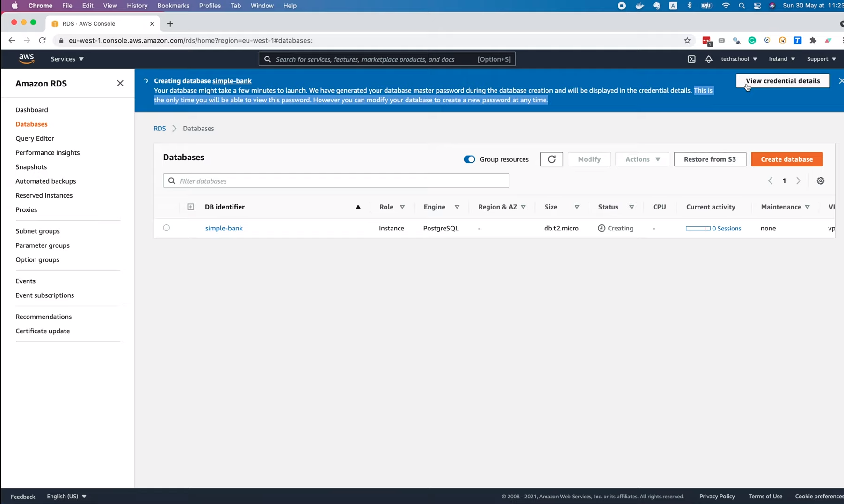This screenshot has width=844, height=504.
Task: Select the simple-bank radio button
Action: [x=166, y=228]
